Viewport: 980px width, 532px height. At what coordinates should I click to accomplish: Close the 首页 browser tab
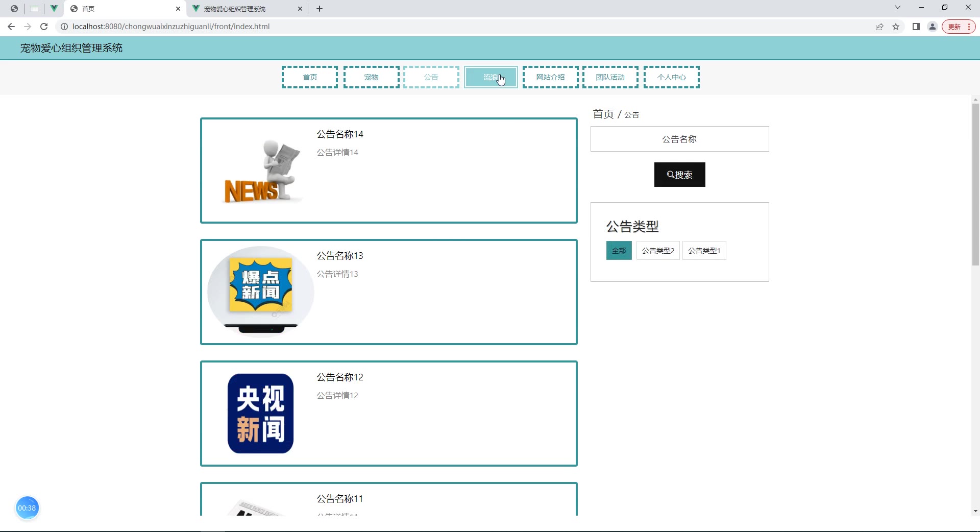point(178,9)
